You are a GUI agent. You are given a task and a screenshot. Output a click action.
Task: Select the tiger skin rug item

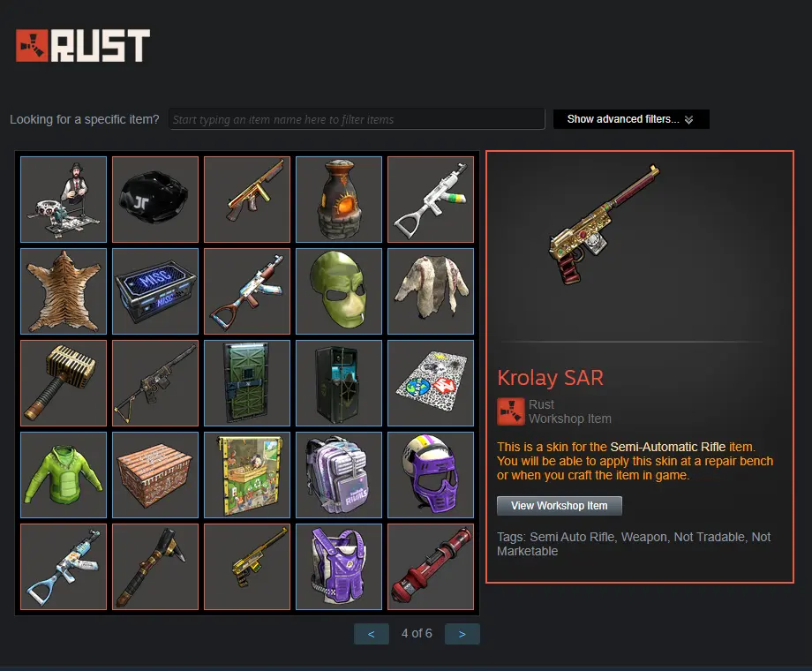(x=64, y=291)
